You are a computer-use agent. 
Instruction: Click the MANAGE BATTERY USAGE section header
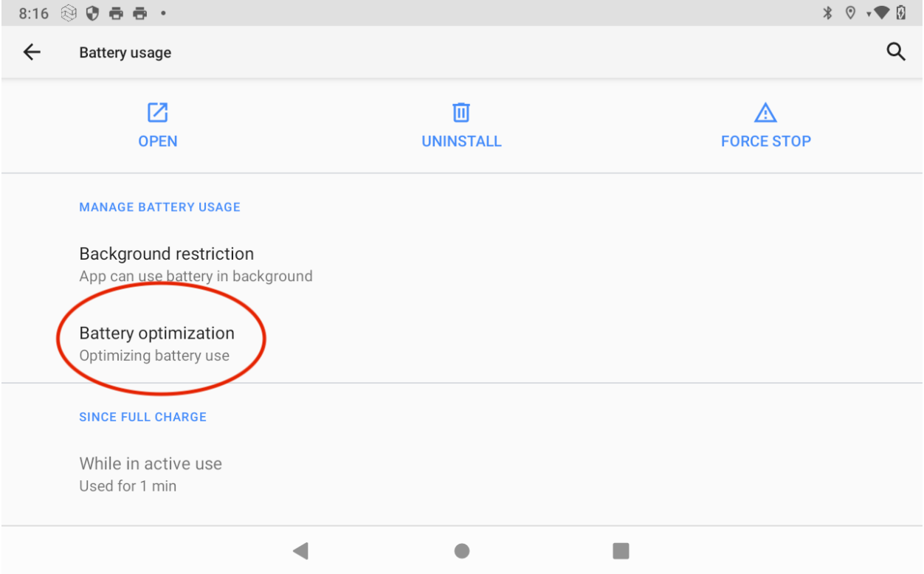[159, 207]
